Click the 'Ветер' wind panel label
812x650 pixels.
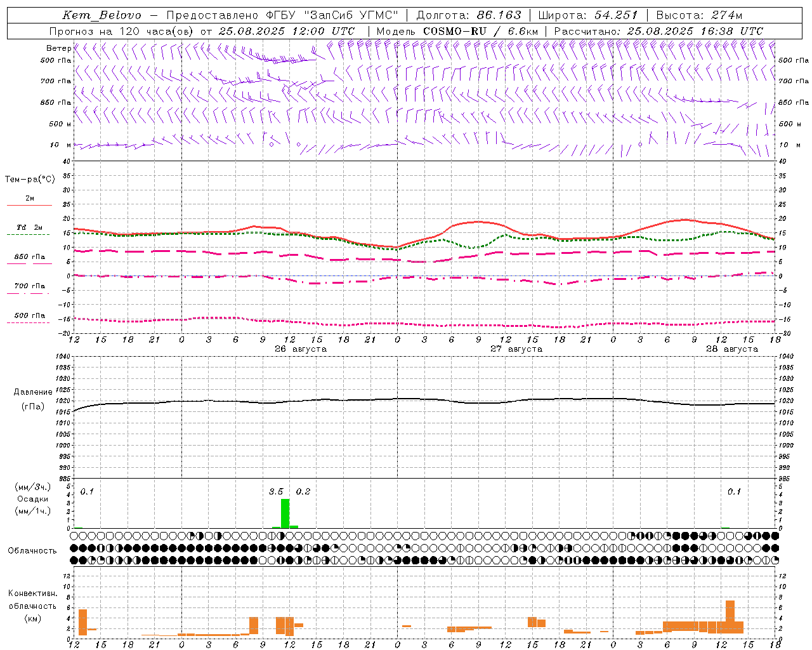[59, 48]
